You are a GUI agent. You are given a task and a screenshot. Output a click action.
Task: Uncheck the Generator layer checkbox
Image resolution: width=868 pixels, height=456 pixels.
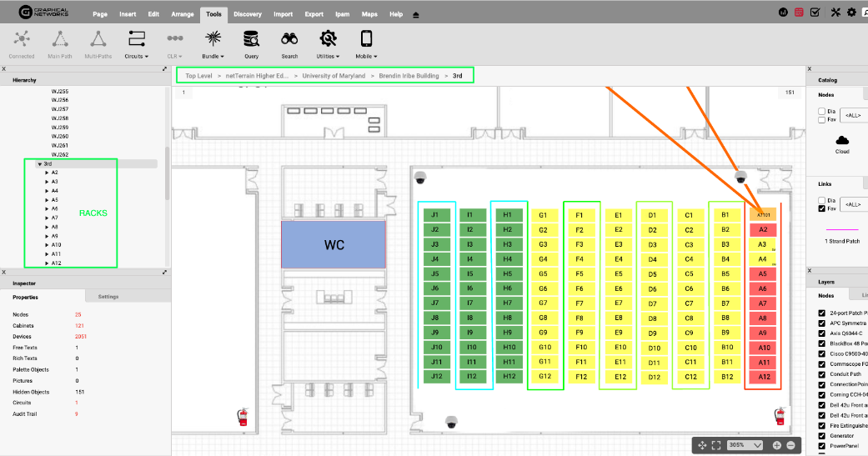pos(822,436)
